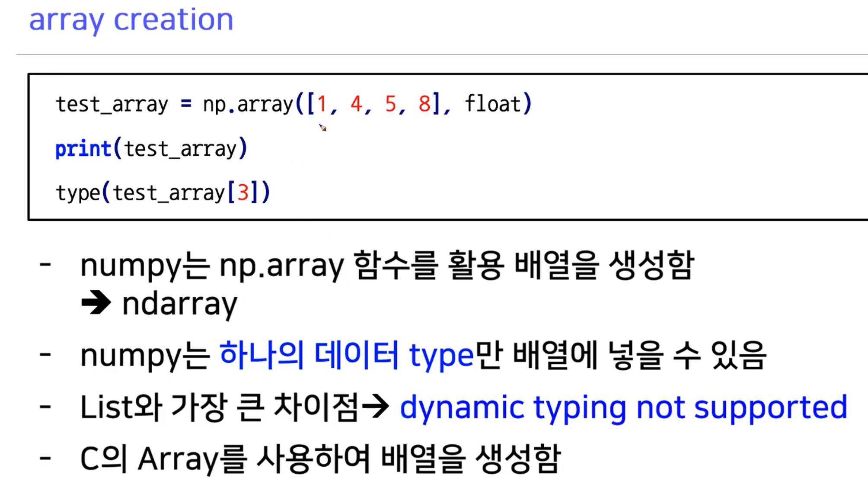Click the red number 5 in the list

coord(390,104)
